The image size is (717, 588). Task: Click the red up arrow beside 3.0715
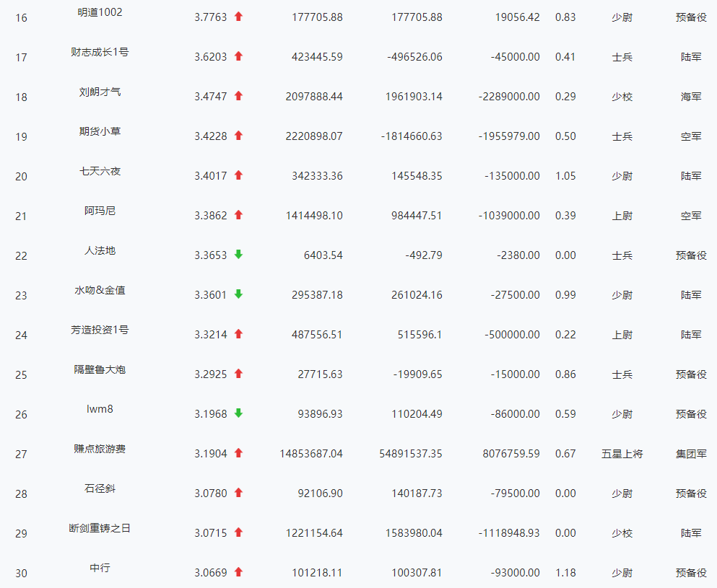[x=238, y=532]
